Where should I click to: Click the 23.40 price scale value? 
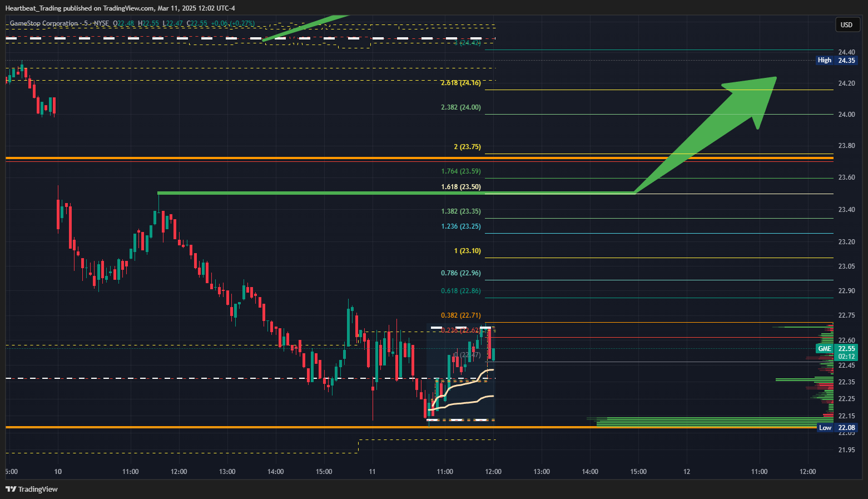[846, 210]
